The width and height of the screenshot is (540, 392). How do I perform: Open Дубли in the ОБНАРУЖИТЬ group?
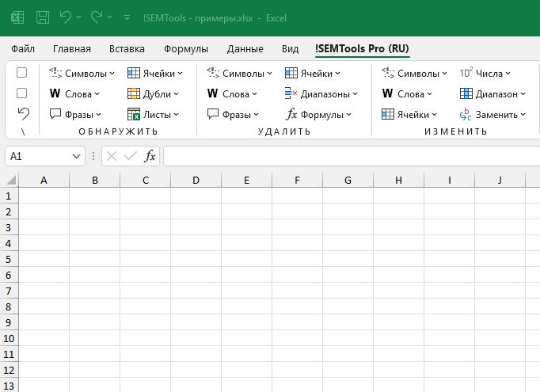[154, 93]
